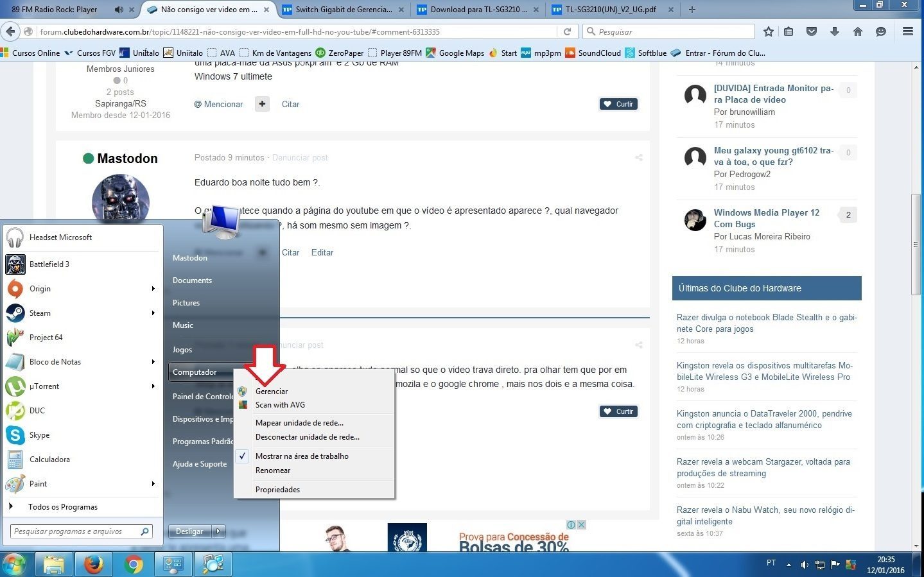Click the forum URL address bar
Screen dimensions: 924x577
297,31
